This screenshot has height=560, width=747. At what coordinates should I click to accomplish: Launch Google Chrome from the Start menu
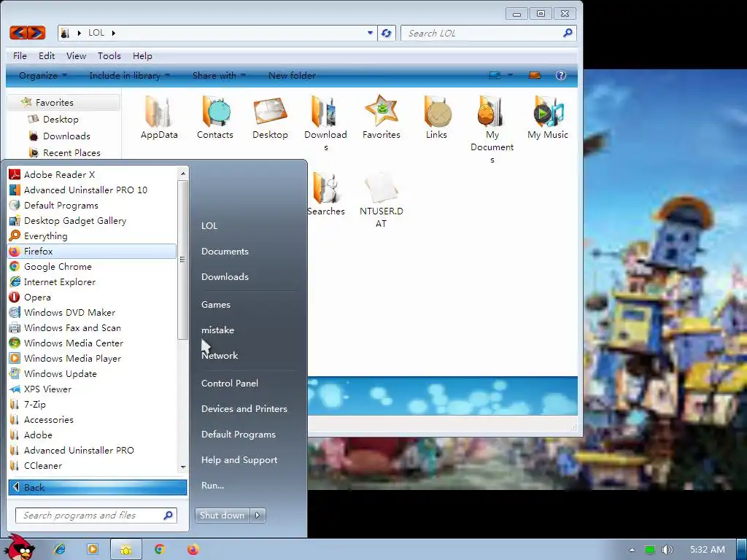pos(92,267)
